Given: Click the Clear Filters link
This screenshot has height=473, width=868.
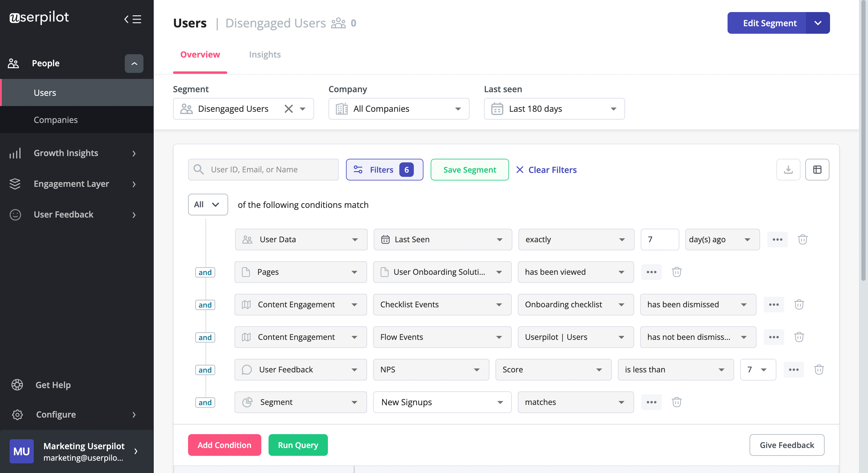Looking at the screenshot, I should pos(546,170).
